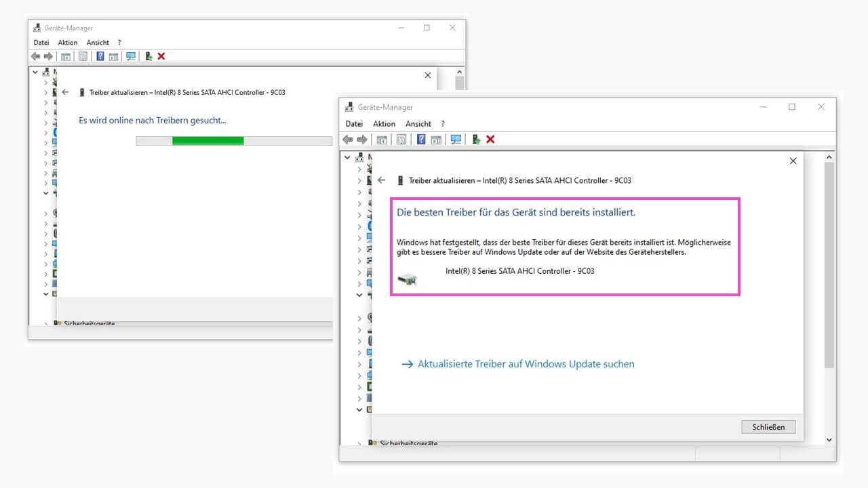Open Datei menu in background Geräte-Manager

(x=41, y=43)
